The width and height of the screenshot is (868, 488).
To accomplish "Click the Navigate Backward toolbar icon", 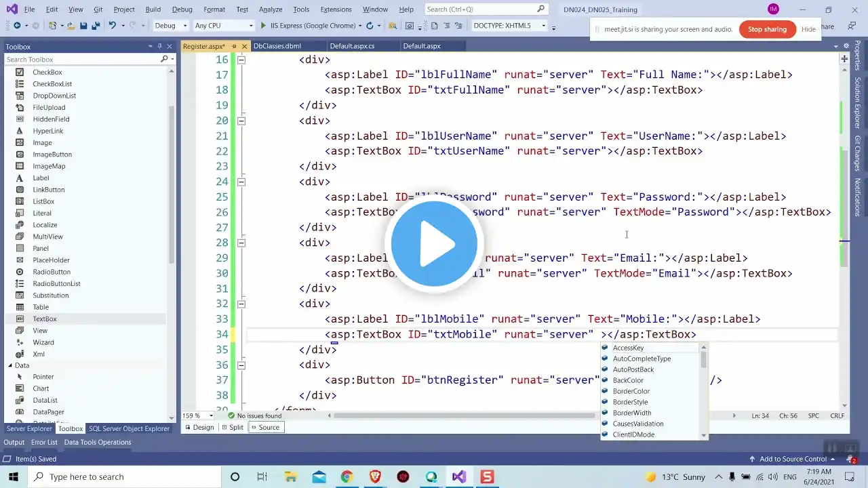I will point(16,26).
